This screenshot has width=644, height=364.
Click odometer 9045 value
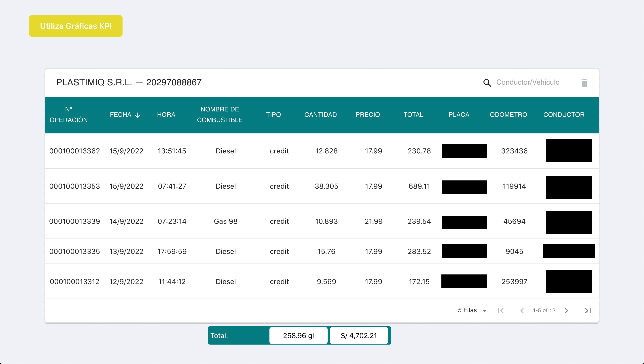(514, 251)
